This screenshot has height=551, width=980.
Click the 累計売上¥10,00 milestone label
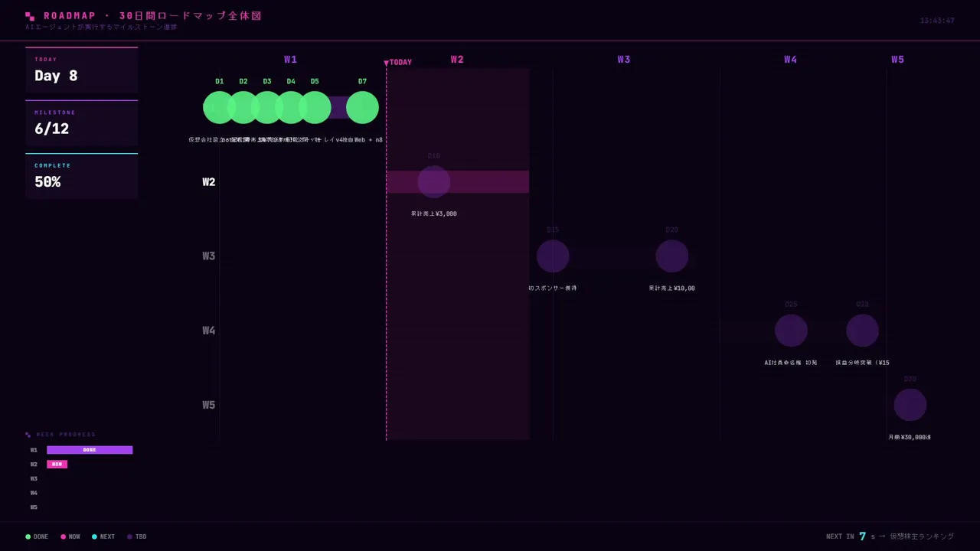pyautogui.click(x=672, y=289)
